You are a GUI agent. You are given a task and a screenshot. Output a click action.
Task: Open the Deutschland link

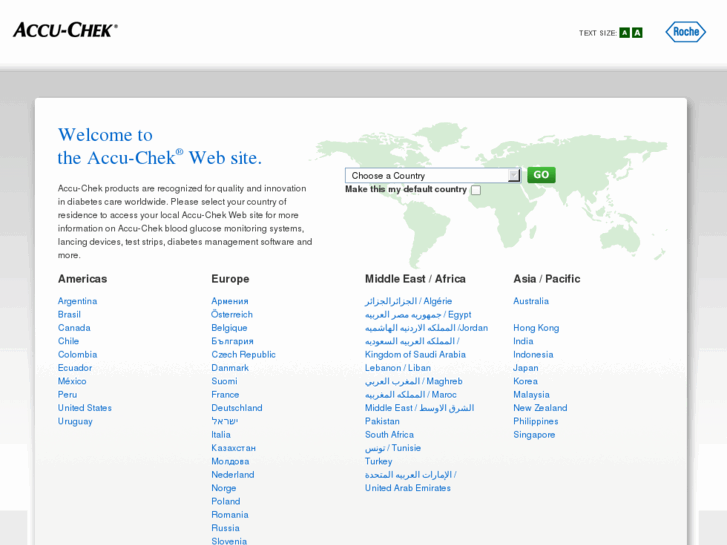click(x=237, y=408)
